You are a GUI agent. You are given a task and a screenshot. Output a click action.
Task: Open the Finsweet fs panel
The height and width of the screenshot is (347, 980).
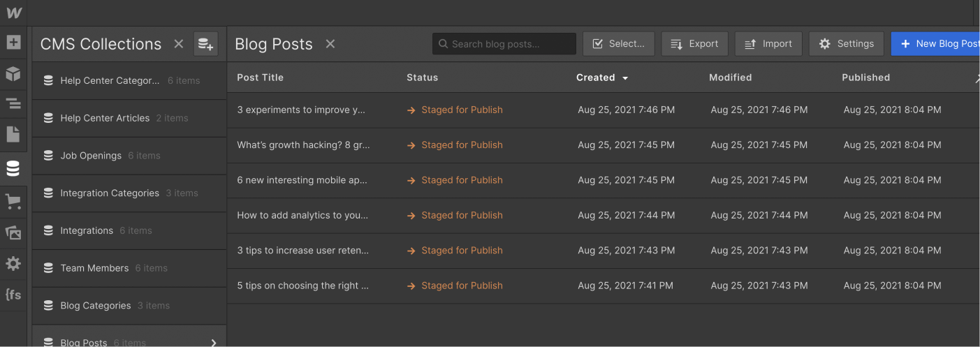13,295
